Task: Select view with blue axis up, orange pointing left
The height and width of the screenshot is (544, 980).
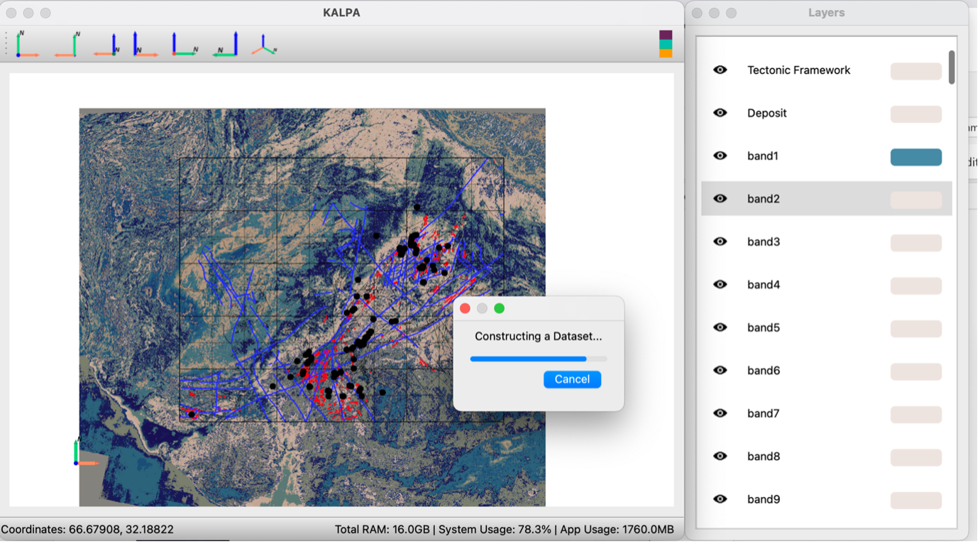Action: 106,44
